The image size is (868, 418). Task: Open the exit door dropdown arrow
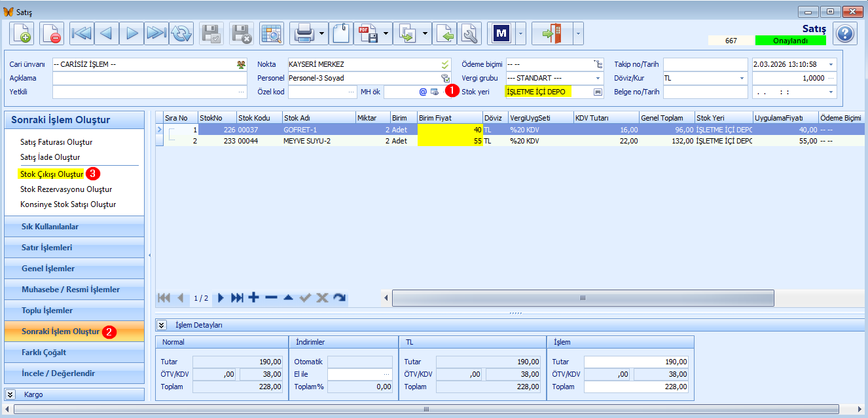(579, 33)
